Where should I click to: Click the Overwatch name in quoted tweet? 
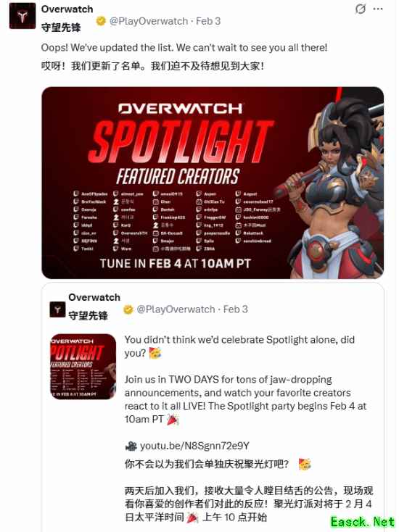(x=94, y=297)
